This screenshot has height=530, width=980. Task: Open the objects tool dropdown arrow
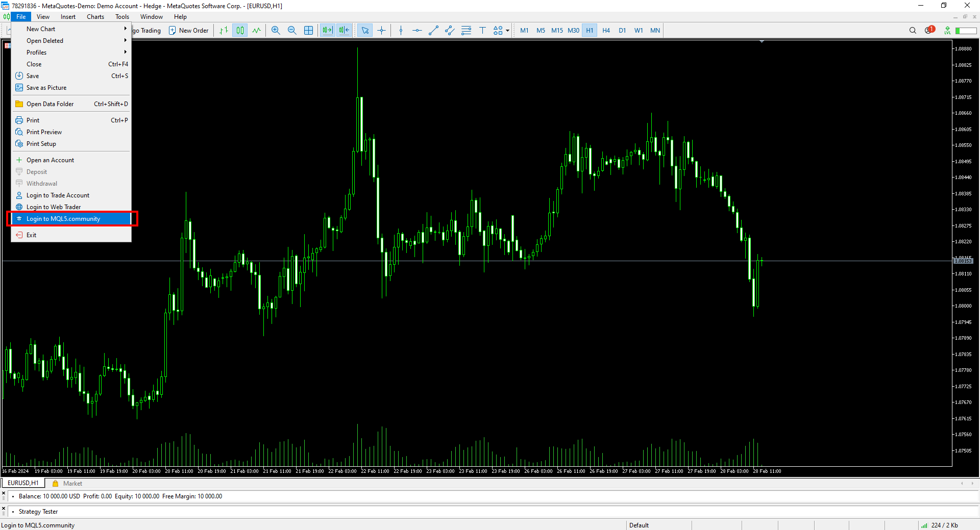click(x=507, y=31)
